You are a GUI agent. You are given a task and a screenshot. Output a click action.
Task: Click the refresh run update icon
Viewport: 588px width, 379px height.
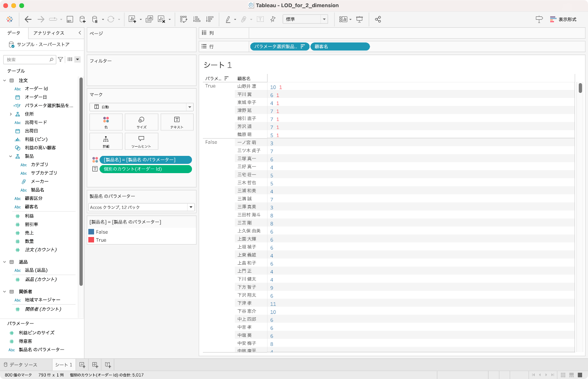point(111,19)
